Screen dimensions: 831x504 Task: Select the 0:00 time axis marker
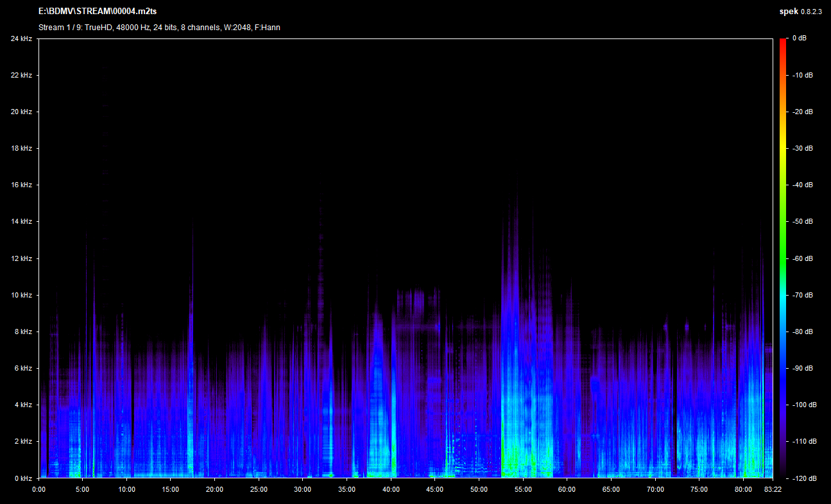pos(39,489)
